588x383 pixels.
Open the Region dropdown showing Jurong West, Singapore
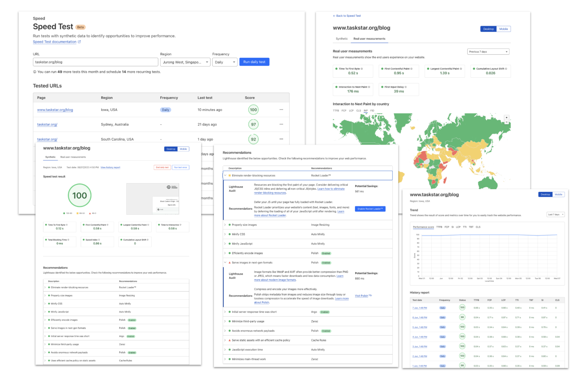tap(185, 62)
